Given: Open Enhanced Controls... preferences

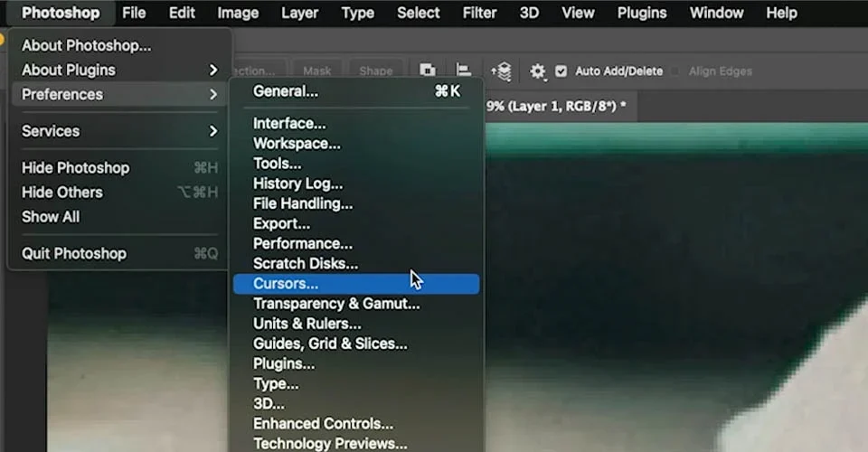Looking at the screenshot, I should click(x=356, y=424).
